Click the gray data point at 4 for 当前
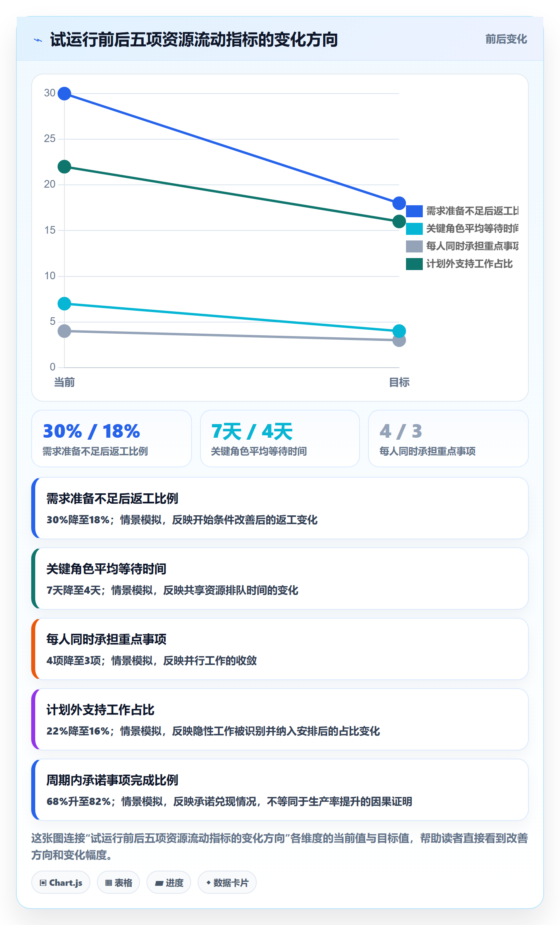Image resolution: width=560 pixels, height=925 pixels. [x=64, y=331]
